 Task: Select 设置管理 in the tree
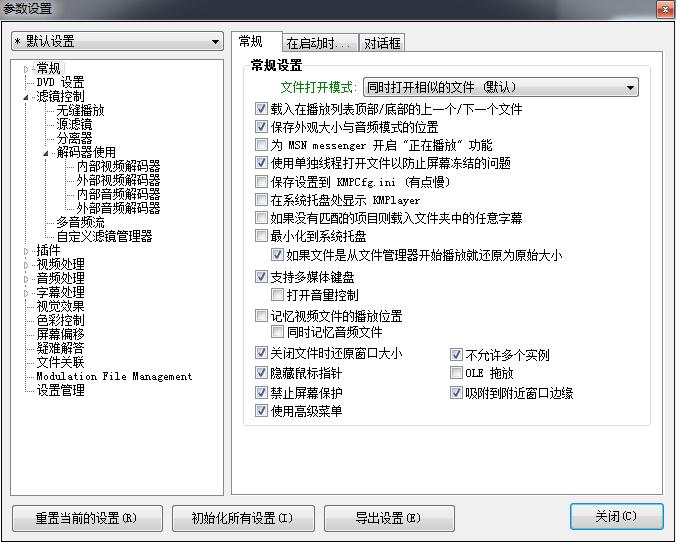[x=60, y=390]
